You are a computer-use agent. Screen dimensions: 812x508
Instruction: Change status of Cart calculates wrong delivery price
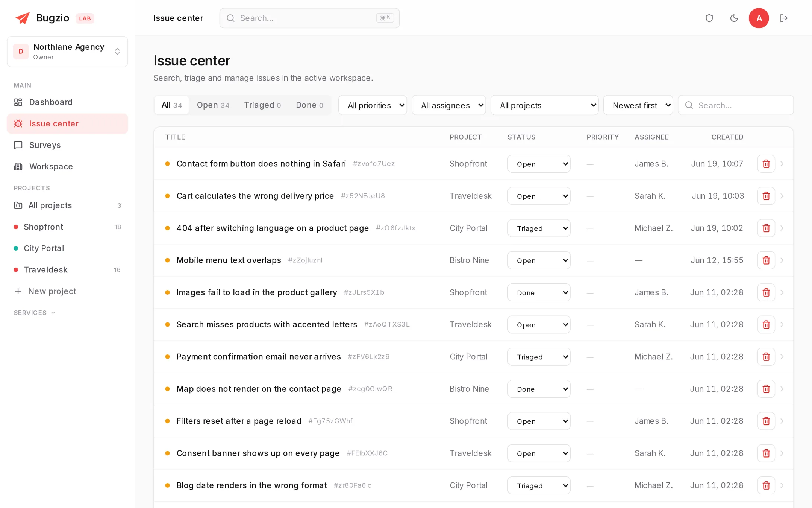coord(539,196)
